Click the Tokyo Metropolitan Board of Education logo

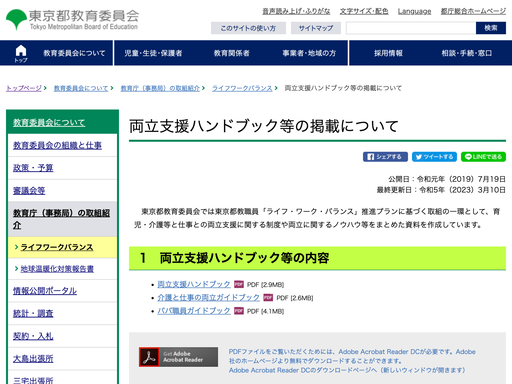tap(72, 20)
